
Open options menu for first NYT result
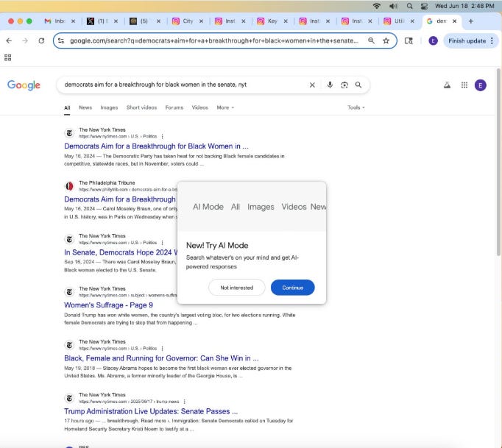click(163, 137)
